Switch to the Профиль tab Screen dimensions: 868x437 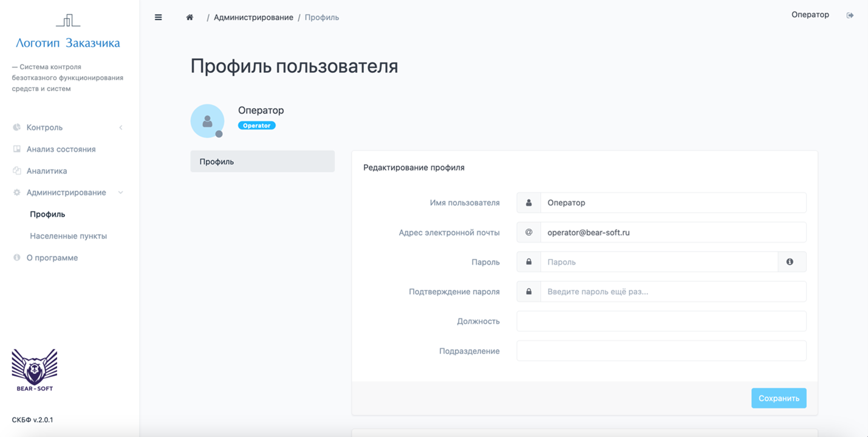pos(262,161)
